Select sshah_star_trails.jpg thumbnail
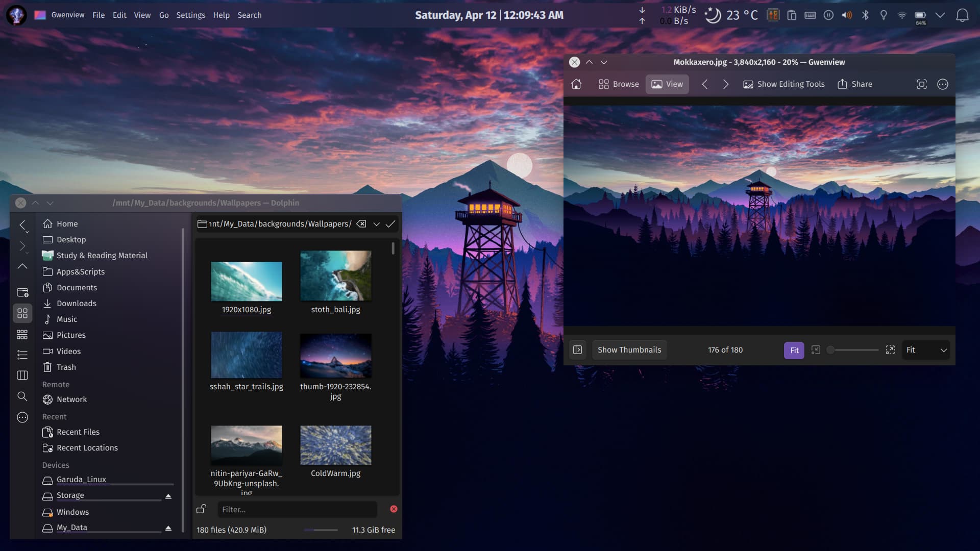 246,355
